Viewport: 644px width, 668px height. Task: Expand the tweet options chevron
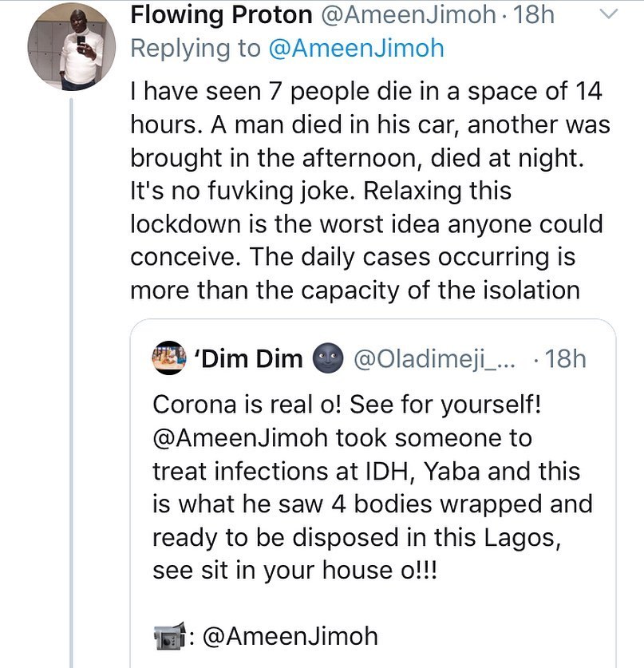point(608,14)
